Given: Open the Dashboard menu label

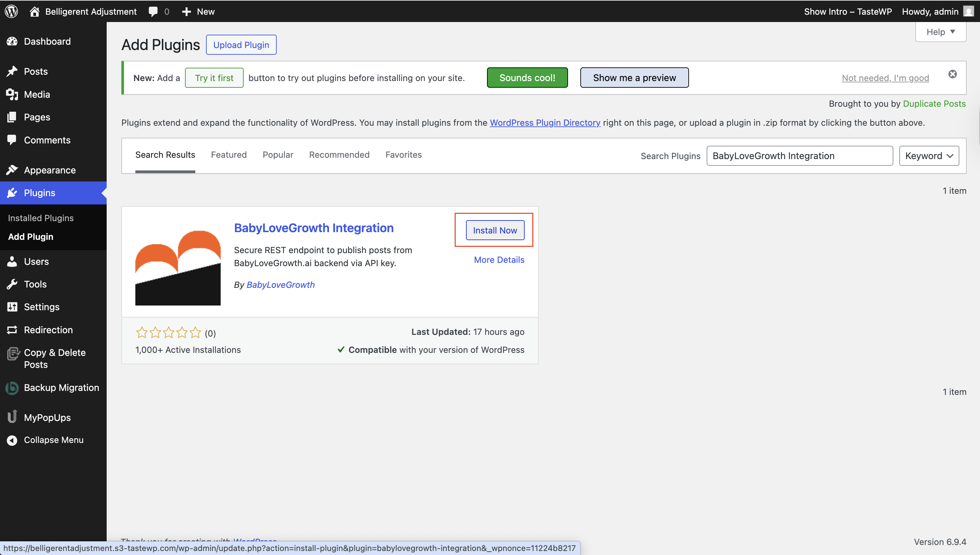Looking at the screenshot, I should pyautogui.click(x=47, y=41).
